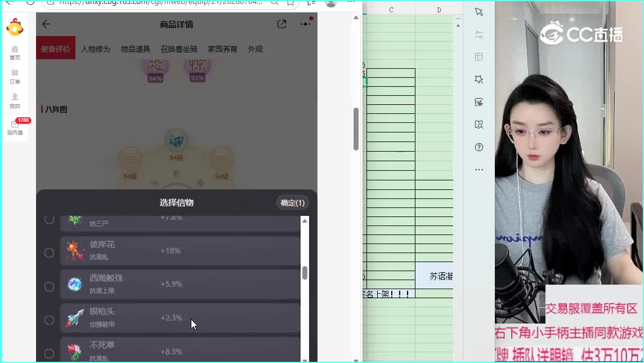This screenshot has height=363, width=644.
Task: Click the site mascot logo in sidebar
Action: pyautogui.click(x=15, y=27)
